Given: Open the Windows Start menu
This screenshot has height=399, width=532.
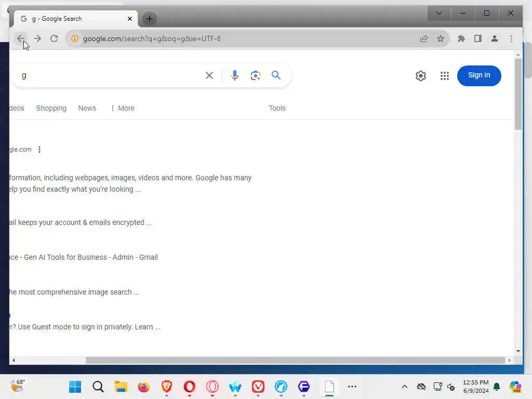Looking at the screenshot, I should pos(75,387).
